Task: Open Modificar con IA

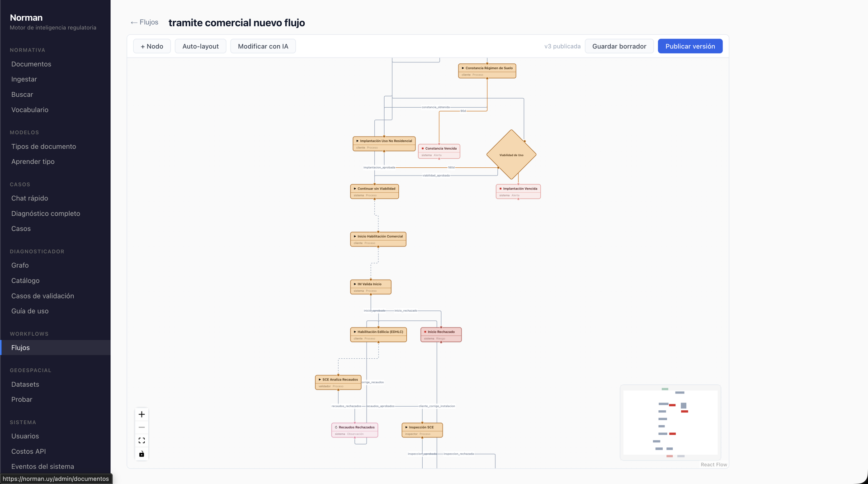Action: pyautogui.click(x=263, y=46)
